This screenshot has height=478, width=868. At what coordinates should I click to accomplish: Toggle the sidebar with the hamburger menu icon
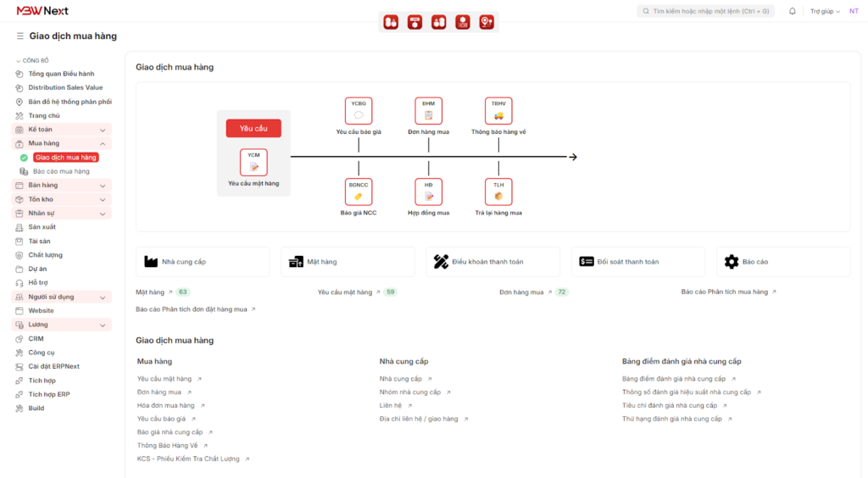tap(19, 36)
